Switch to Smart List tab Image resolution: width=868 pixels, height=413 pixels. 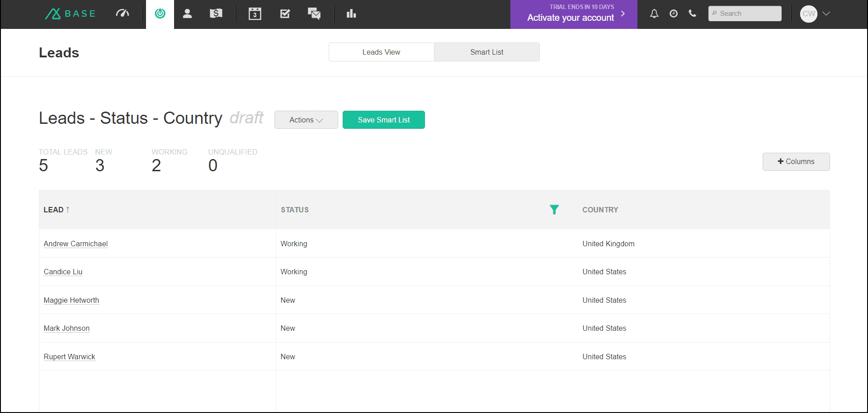tap(487, 52)
